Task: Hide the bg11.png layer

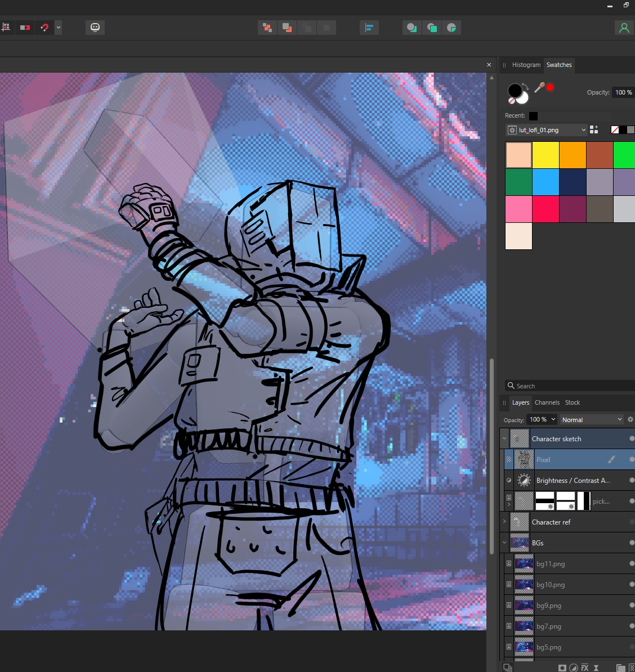Action: pos(632,563)
